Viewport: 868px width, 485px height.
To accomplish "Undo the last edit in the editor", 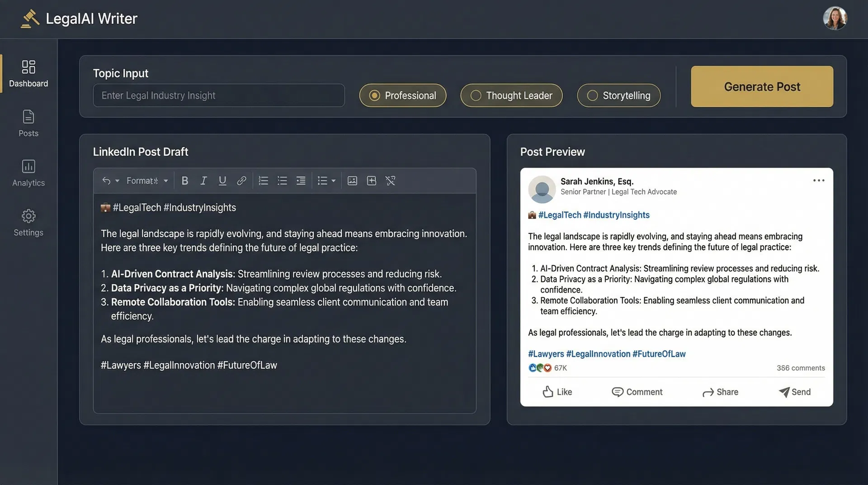I will tap(104, 180).
